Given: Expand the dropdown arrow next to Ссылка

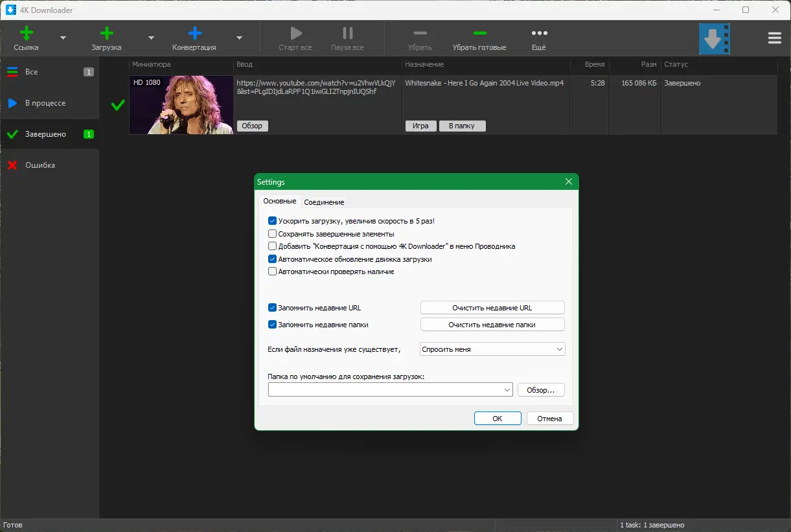Looking at the screenshot, I should coord(63,38).
